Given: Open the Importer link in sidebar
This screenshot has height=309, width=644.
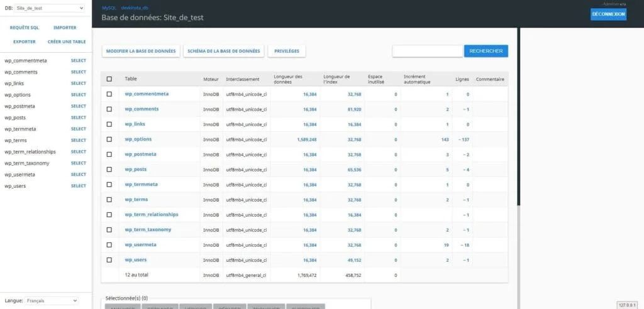Looking at the screenshot, I should (65, 28).
